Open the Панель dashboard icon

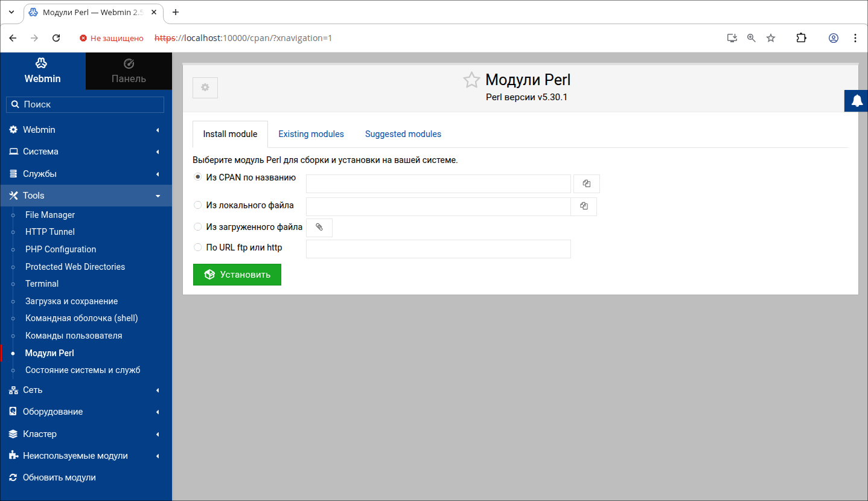129,64
